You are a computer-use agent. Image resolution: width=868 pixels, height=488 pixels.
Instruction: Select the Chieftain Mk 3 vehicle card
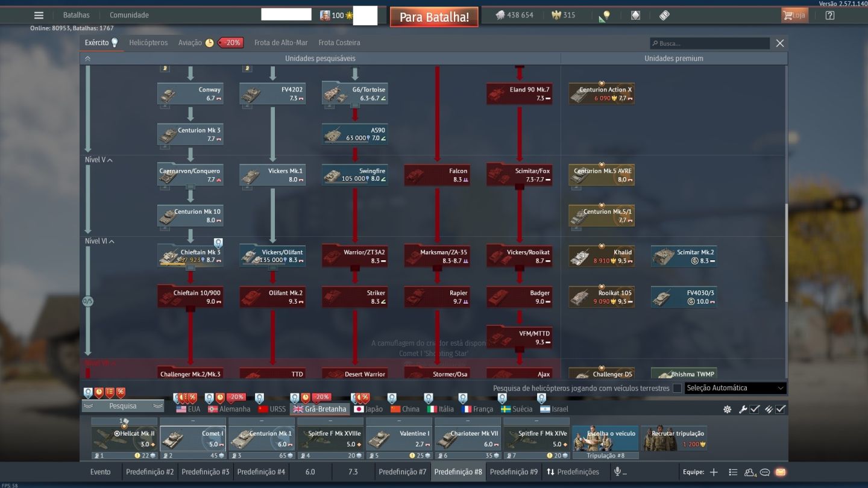(190, 256)
